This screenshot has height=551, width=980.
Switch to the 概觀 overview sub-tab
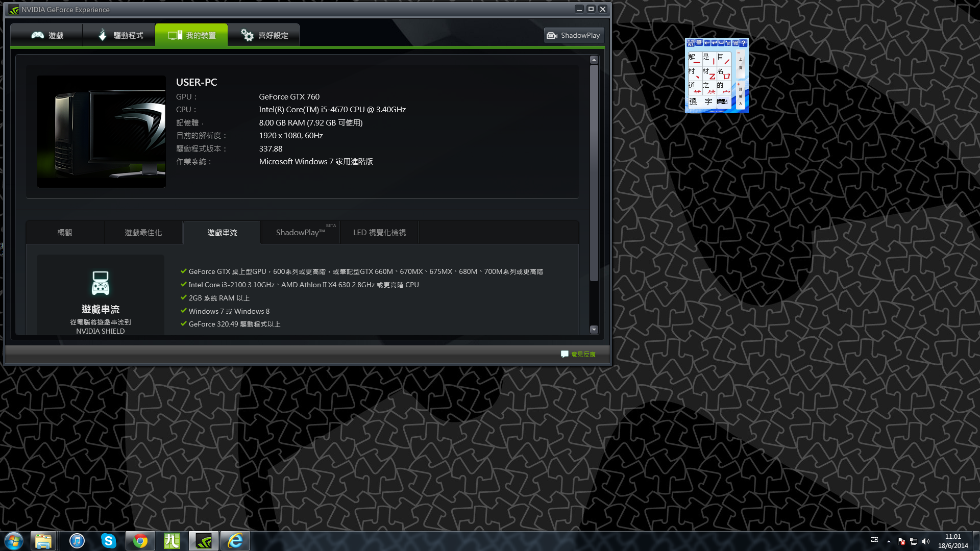tap(65, 233)
